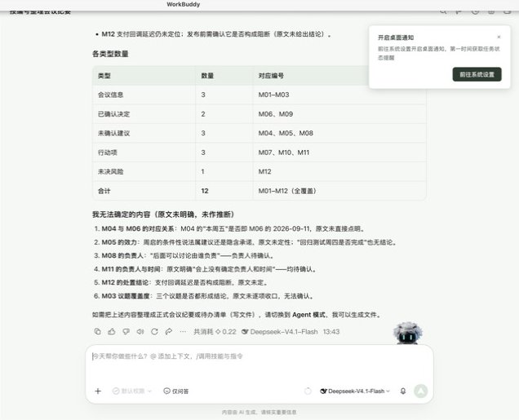This screenshot has width=519, height=420.
Task: Toggle the 仅问答 mode chip
Action: point(176,391)
